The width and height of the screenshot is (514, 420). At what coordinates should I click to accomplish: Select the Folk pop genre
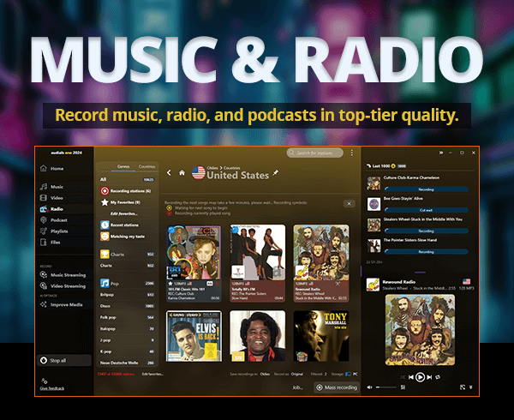click(x=127, y=317)
